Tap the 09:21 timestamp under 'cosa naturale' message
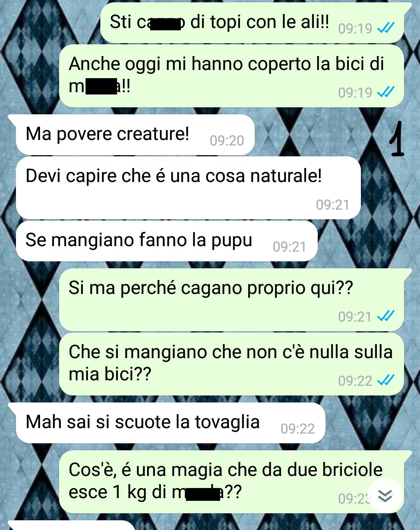 point(332,205)
